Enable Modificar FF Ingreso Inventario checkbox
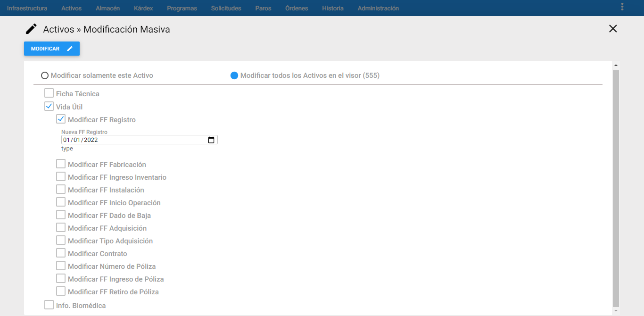Image resolution: width=644 pixels, height=316 pixels. click(x=61, y=176)
